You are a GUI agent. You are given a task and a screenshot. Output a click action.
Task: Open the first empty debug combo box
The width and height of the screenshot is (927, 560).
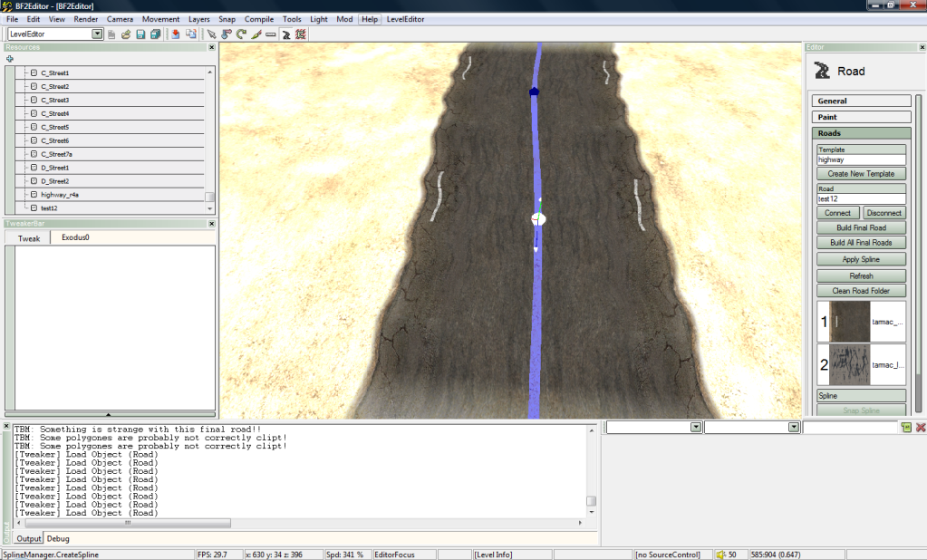[x=696, y=427]
